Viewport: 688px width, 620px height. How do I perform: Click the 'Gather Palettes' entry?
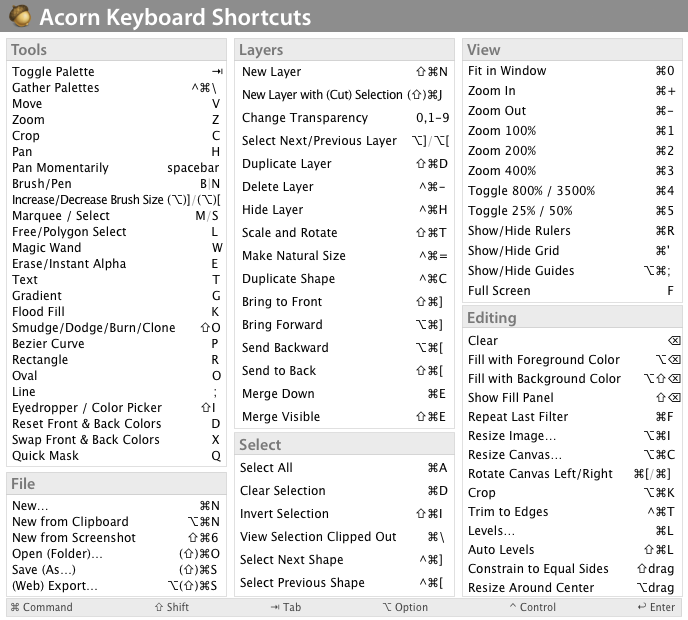116,88
